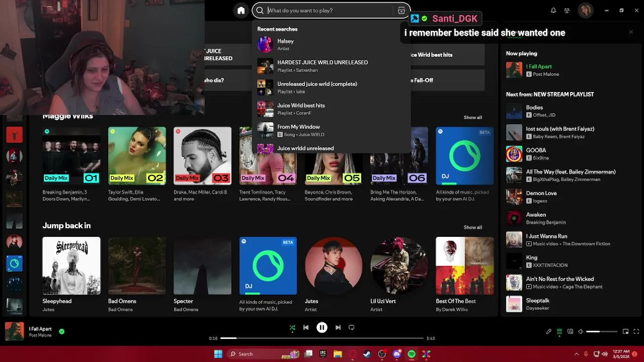This screenshot has width=644, height=362.
Task: Pick From My Window song recent search
Action: [x=332, y=130]
